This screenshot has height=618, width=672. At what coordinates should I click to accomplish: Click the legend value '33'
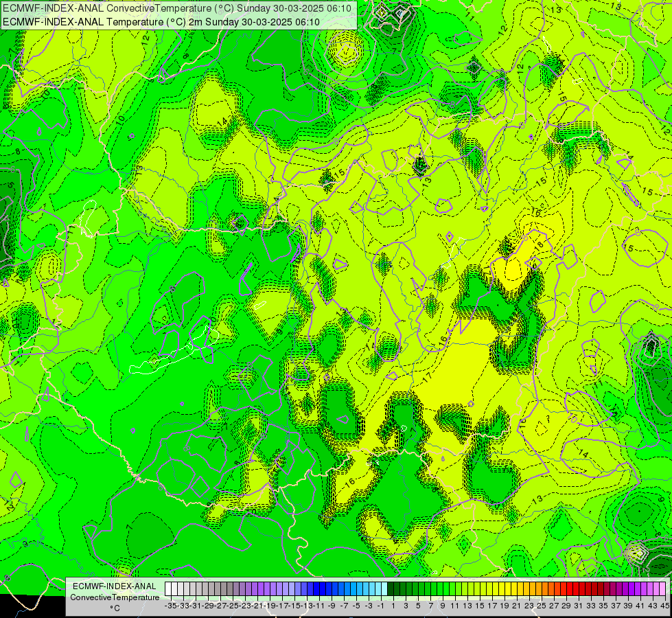(x=591, y=606)
